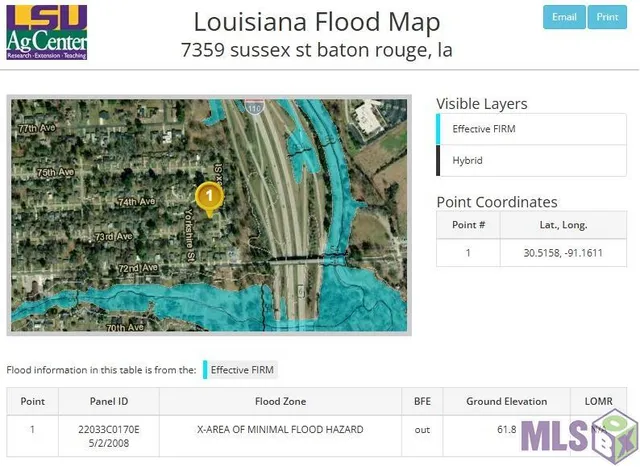The image size is (640, 467).
Task: Select the 30.5158, -91.1611 coordinates cell
Action: [x=563, y=253]
